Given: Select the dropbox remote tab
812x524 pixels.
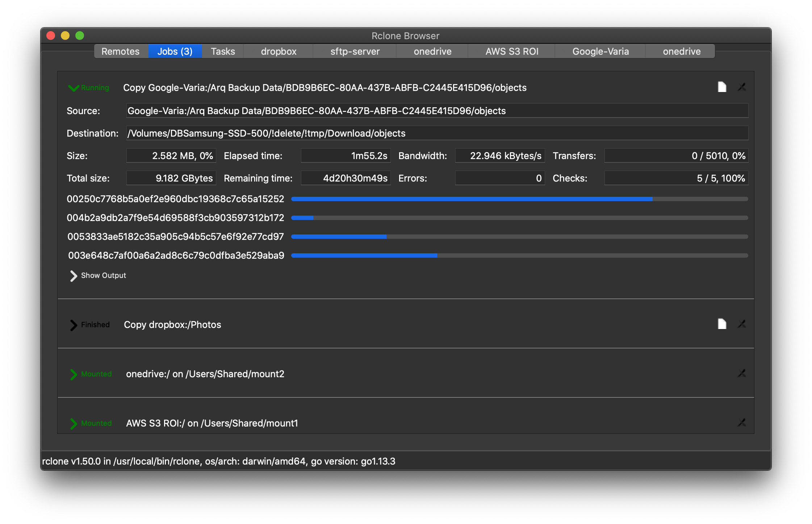Looking at the screenshot, I should tap(278, 51).
